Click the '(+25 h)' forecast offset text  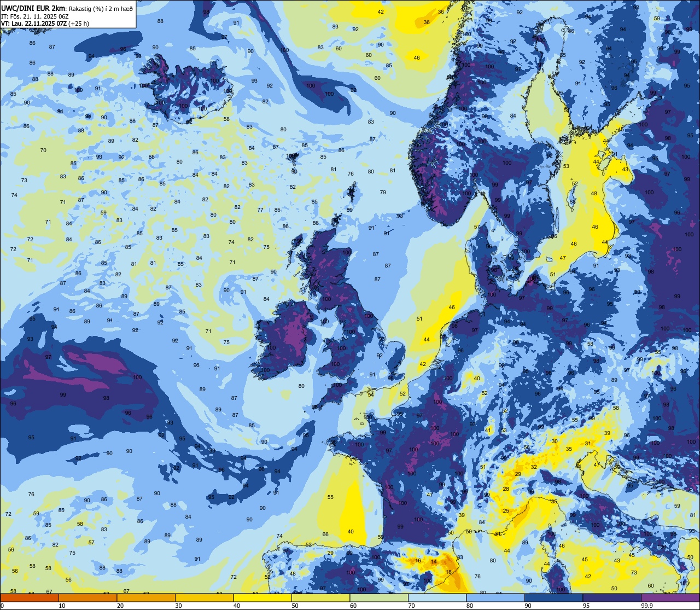[x=79, y=24]
